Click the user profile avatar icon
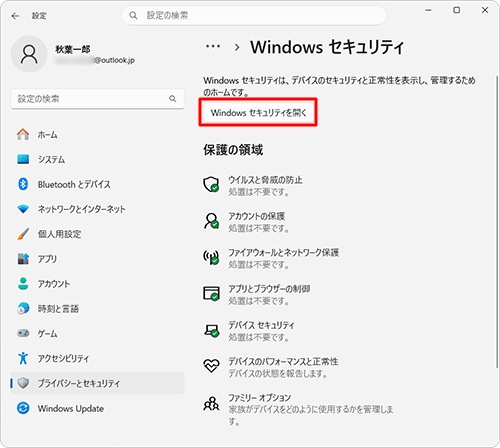Viewport: 500px width, 448px height. 29,54
